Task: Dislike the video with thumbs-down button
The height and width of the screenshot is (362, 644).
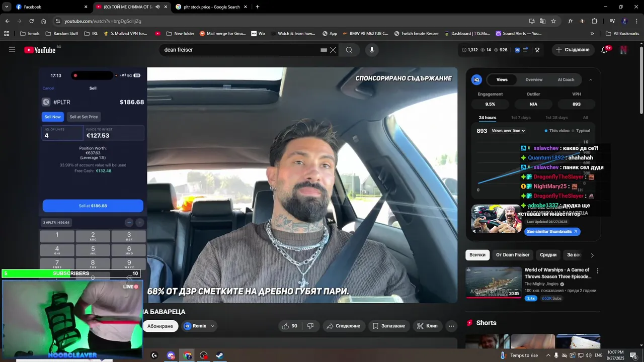Action: click(x=310, y=326)
